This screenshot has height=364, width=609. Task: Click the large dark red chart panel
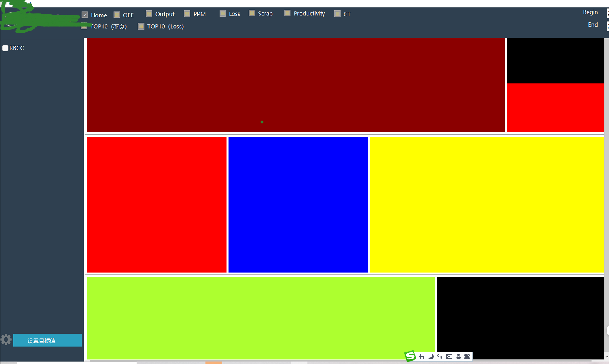(x=295, y=85)
